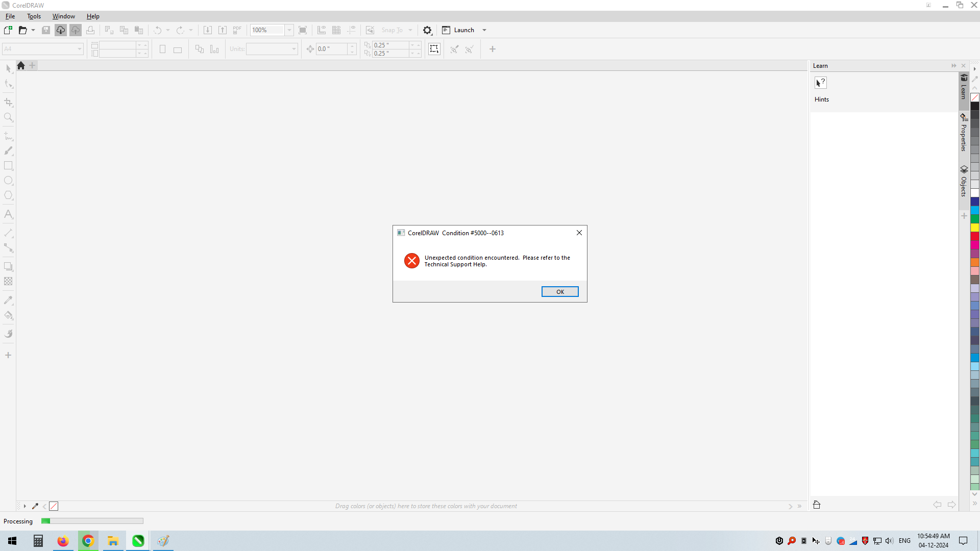Select landscape page orientation
Screen dimensions: 980x551
(x=178, y=49)
